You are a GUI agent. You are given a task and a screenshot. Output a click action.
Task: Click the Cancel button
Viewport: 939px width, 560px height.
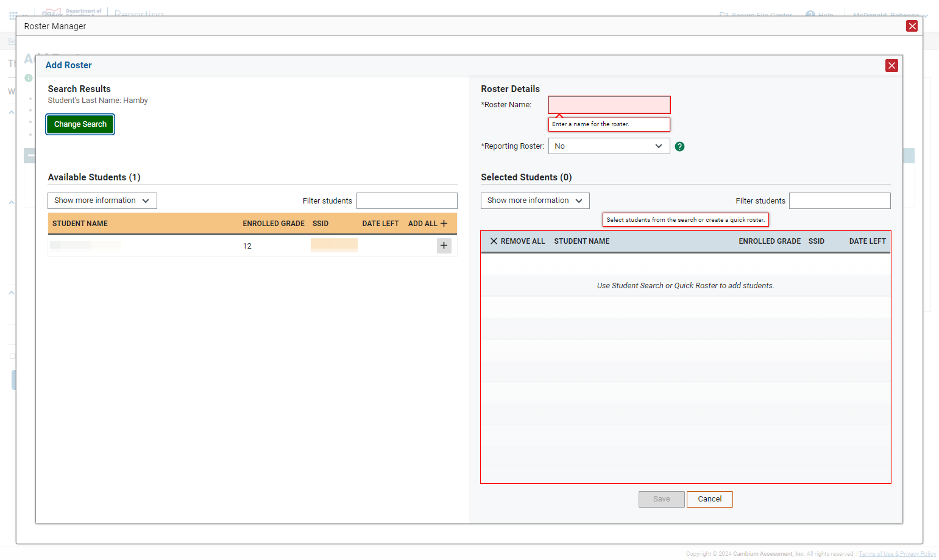coord(710,499)
